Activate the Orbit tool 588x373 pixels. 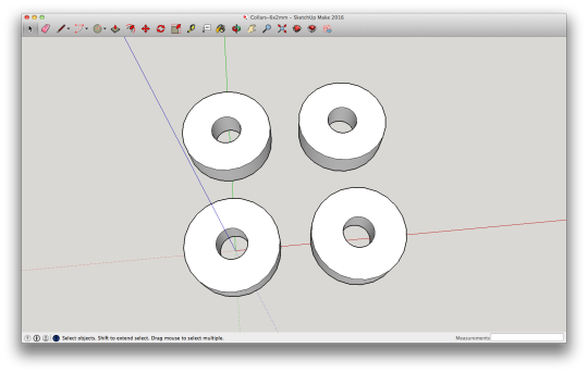(236, 29)
